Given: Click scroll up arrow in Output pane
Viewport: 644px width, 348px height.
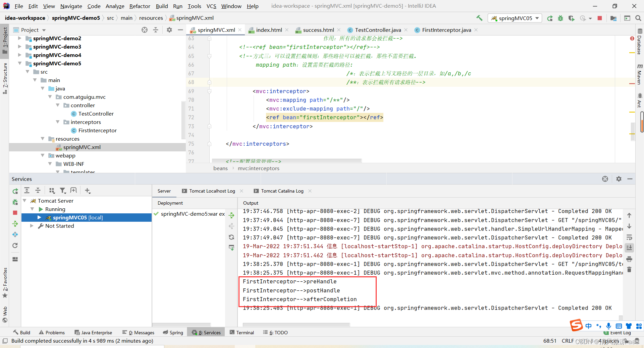Looking at the screenshot, I should click(x=629, y=215).
